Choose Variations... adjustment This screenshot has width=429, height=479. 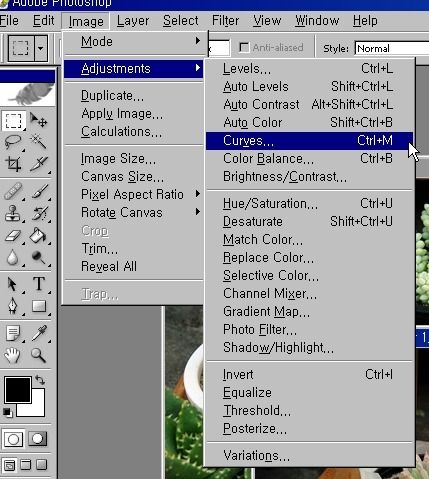click(x=309, y=456)
